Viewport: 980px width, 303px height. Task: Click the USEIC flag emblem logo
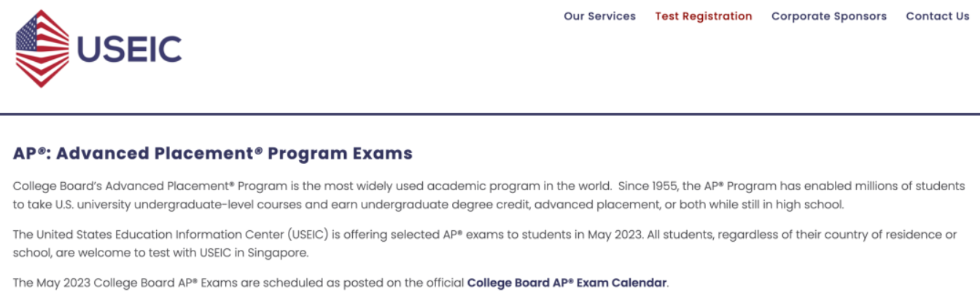(x=42, y=49)
